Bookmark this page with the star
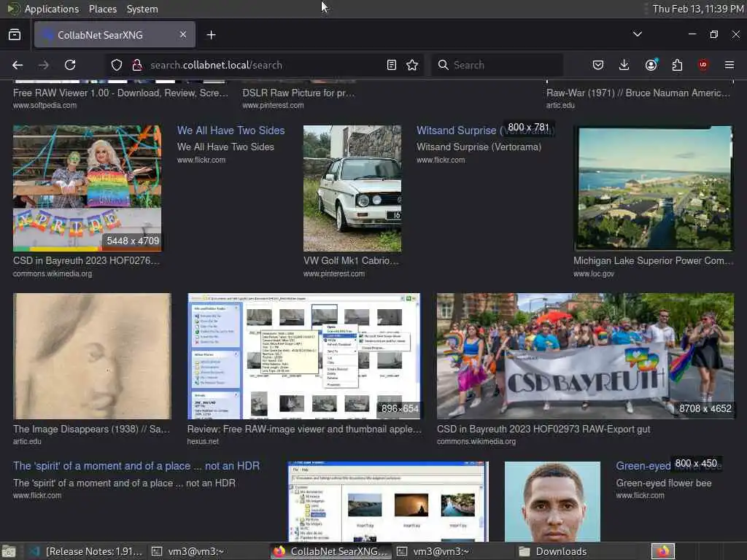Screen dimensions: 747x560 pyautogui.click(x=413, y=65)
